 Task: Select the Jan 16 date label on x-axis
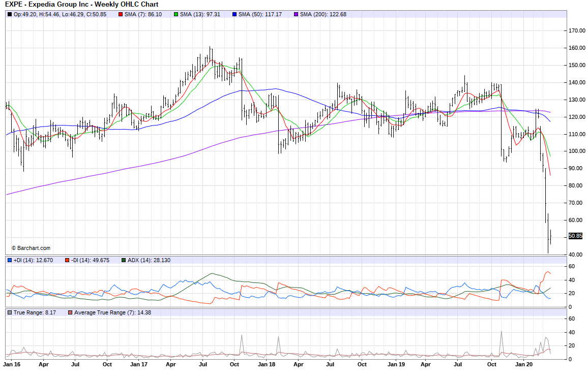[12, 364]
